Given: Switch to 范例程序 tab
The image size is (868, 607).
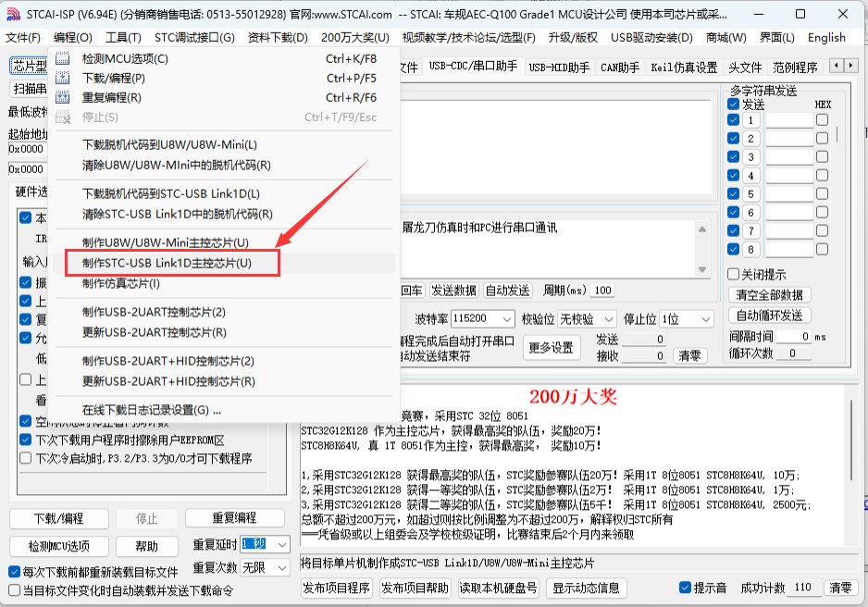Looking at the screenshot, I should point(795,68).
